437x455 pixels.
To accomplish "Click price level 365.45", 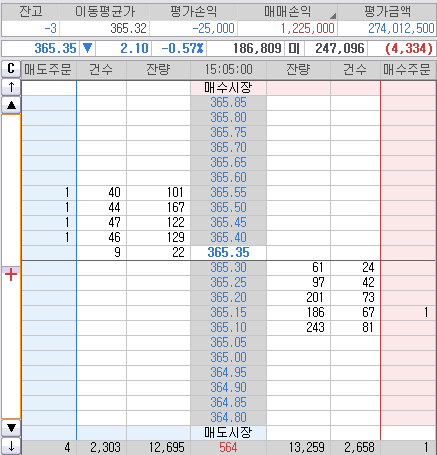I will pyautogui.click(x=228, y=223).
